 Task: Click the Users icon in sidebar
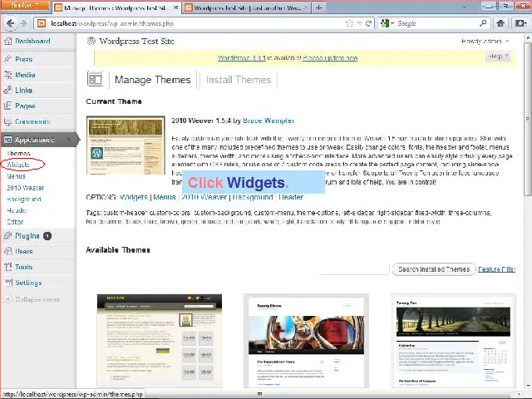click(7, 251)
